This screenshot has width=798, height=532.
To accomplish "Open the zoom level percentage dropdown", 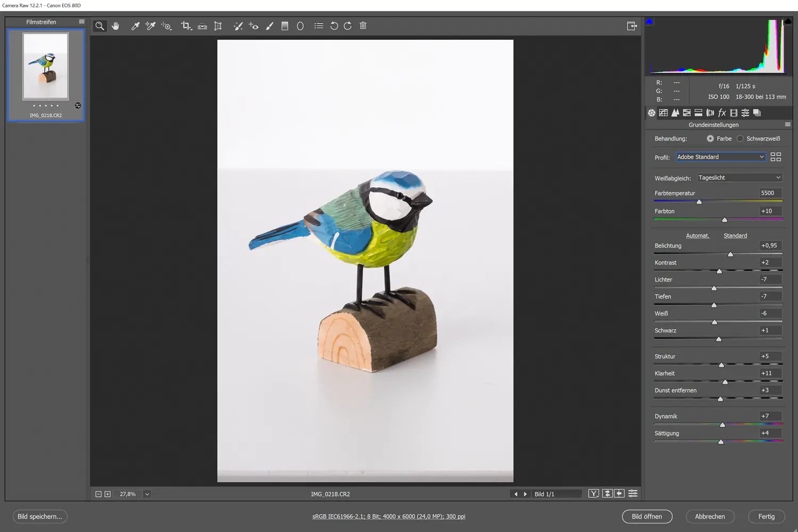I will (x=147, y=494).
